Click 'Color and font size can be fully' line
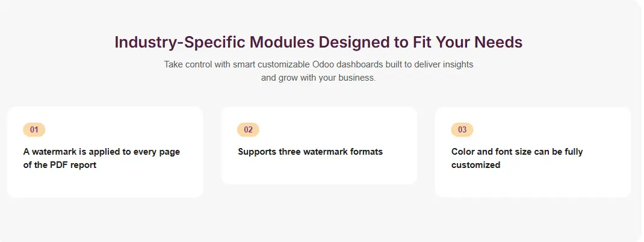 [x=516, y=152]
